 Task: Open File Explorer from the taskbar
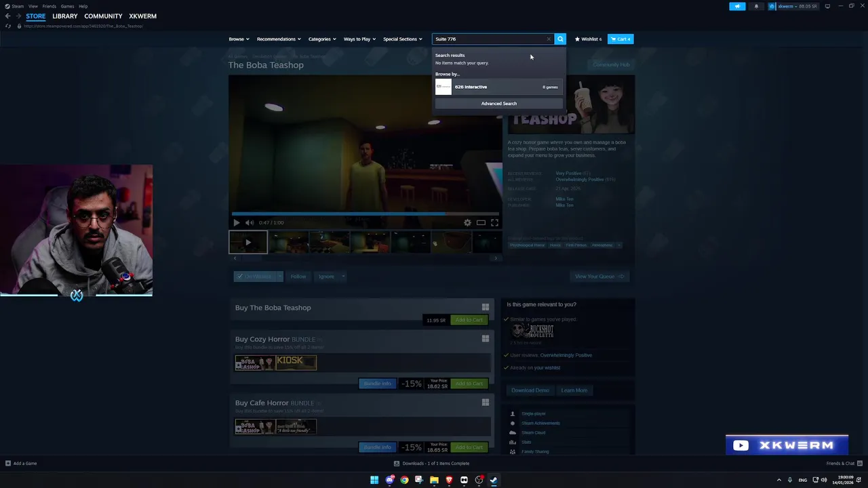pos(434,480)
